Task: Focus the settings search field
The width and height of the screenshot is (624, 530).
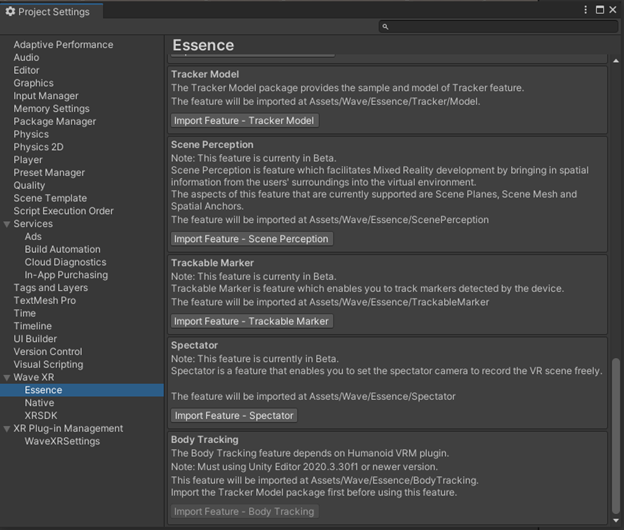Action: tap(500, 27)
